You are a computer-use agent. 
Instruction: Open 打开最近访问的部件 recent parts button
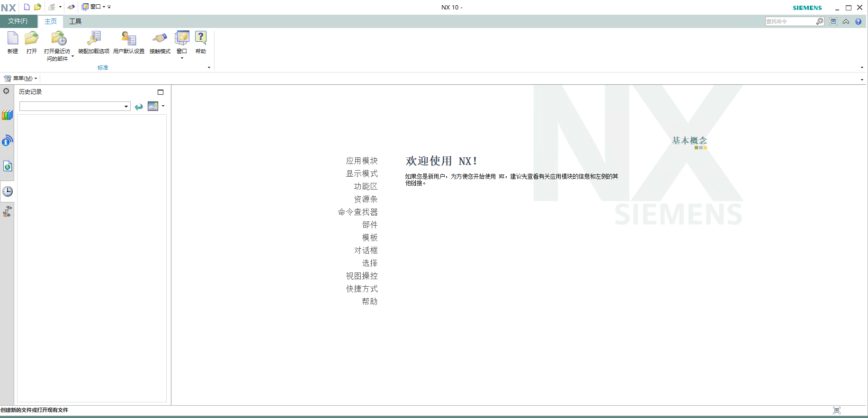point(57,46)
